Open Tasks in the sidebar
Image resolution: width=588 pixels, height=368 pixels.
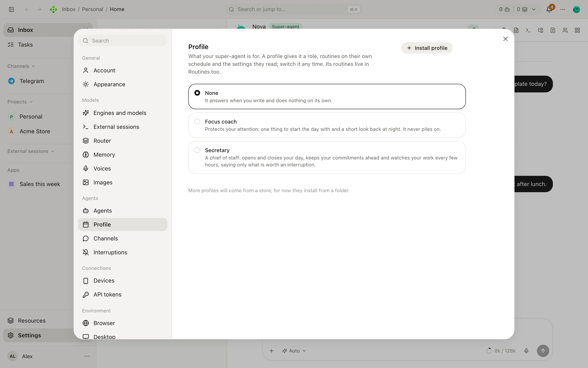click(x=38, y=45)
